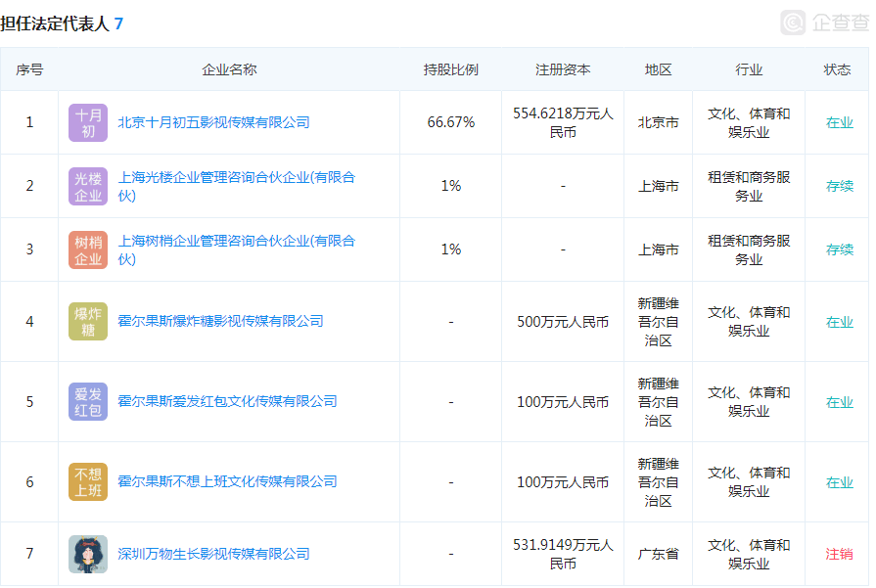This screenshot has width=876, height=588.
Task: Click the 状态 column header
Action: tap(837, 69)
